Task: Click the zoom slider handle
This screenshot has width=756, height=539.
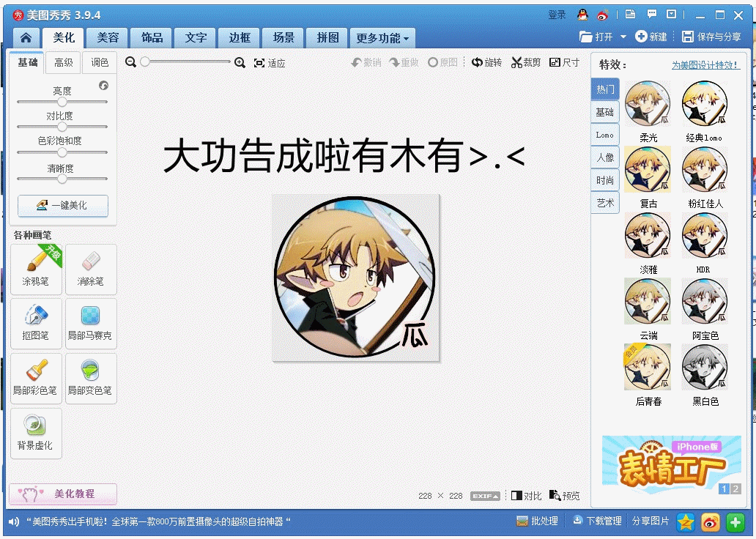Action: click(x=145, y=62)
